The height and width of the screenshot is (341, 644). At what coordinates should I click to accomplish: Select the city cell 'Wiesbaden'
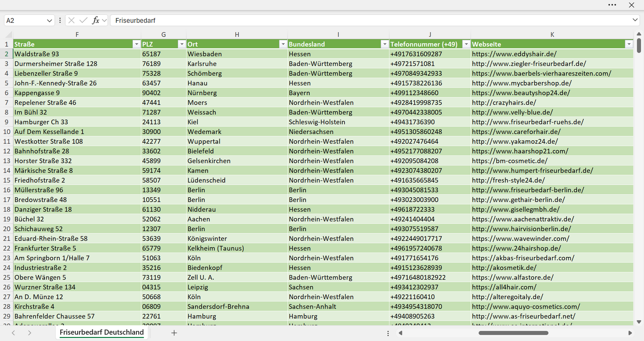click(237, 54)
